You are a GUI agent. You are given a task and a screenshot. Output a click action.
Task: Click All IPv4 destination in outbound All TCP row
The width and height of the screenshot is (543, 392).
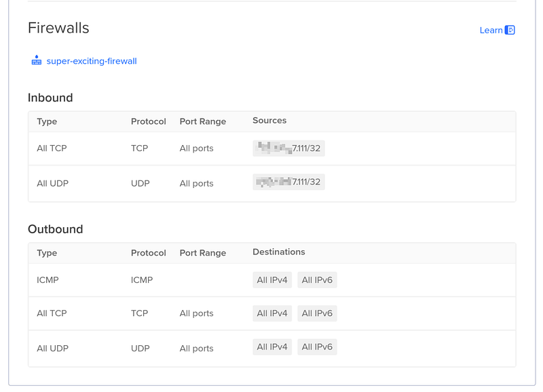click(x=272, y=313)
